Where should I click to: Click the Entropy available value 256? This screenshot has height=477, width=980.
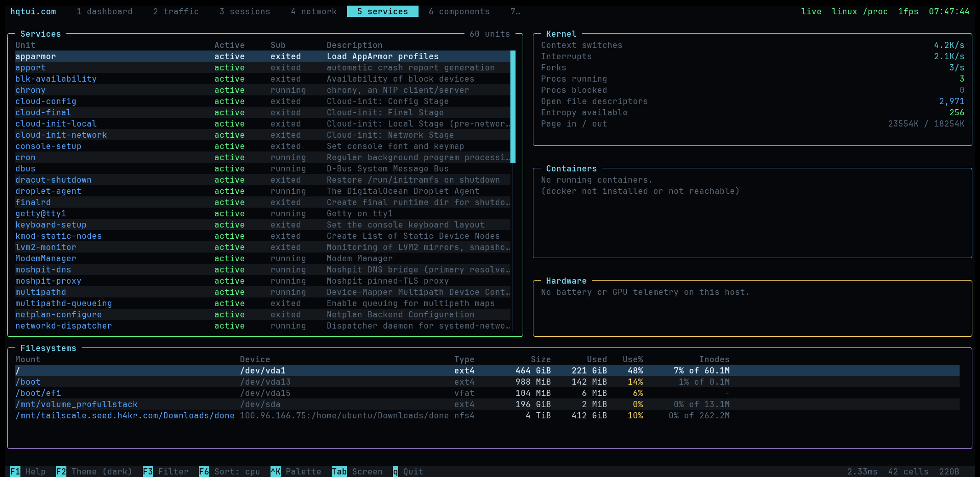tap(957, 112)
